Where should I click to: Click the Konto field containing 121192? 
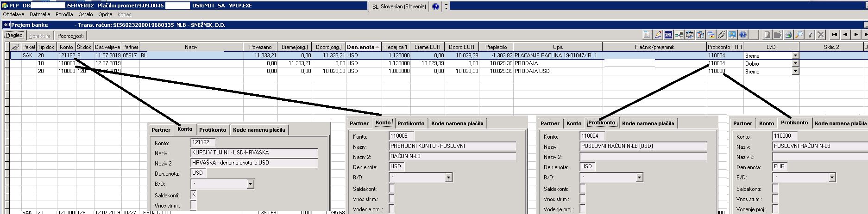pyautogui.click(x=203, y=143)
